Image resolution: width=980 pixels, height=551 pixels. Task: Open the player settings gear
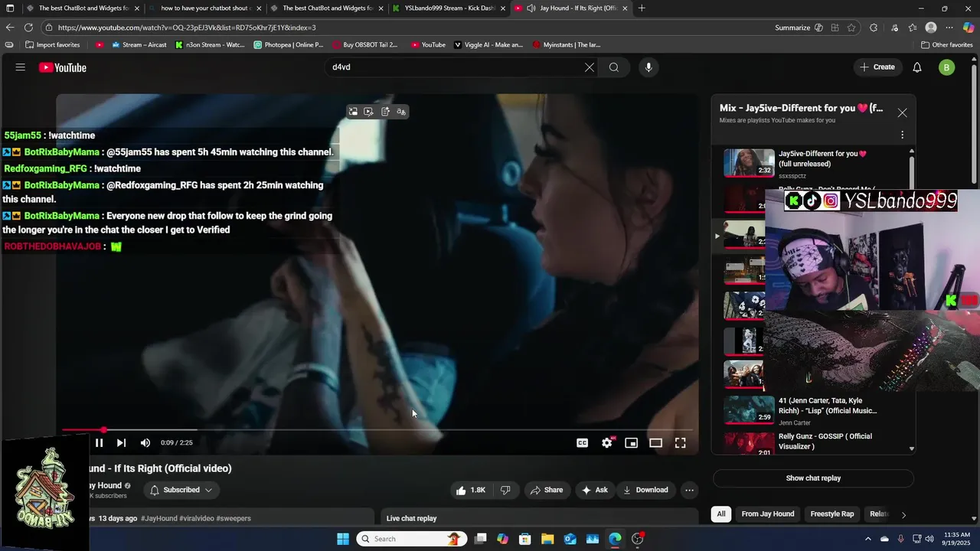607,443
